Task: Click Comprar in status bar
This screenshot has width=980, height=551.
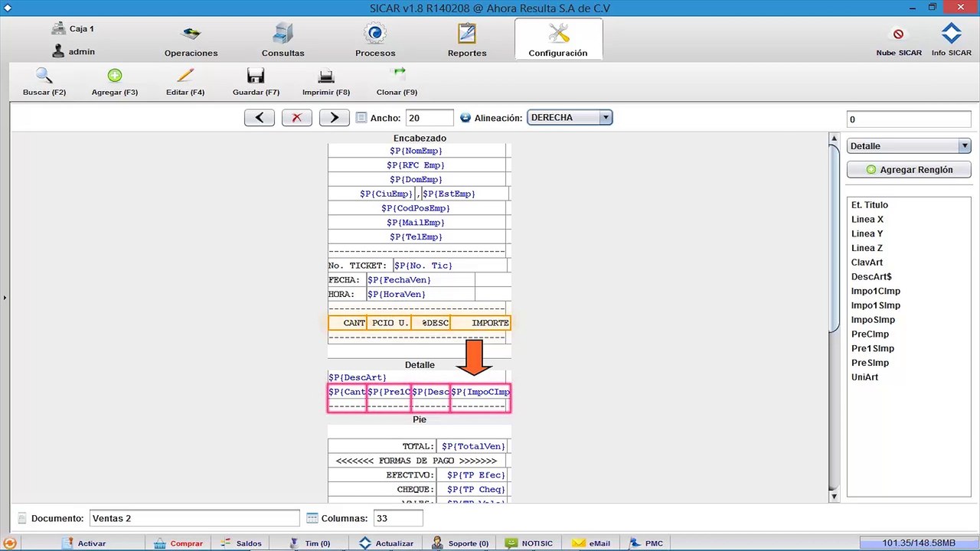Action: click(x=178, y=543)
